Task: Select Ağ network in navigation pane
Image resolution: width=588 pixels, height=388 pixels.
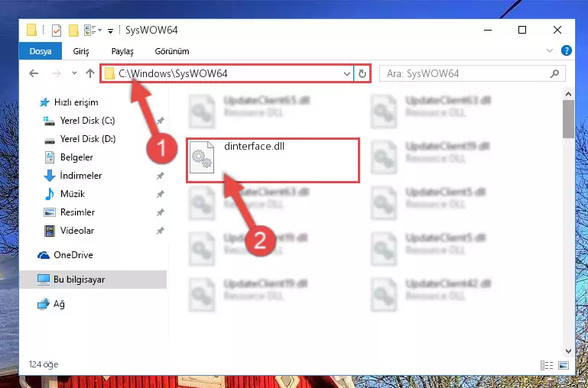Action: [59, 304]
